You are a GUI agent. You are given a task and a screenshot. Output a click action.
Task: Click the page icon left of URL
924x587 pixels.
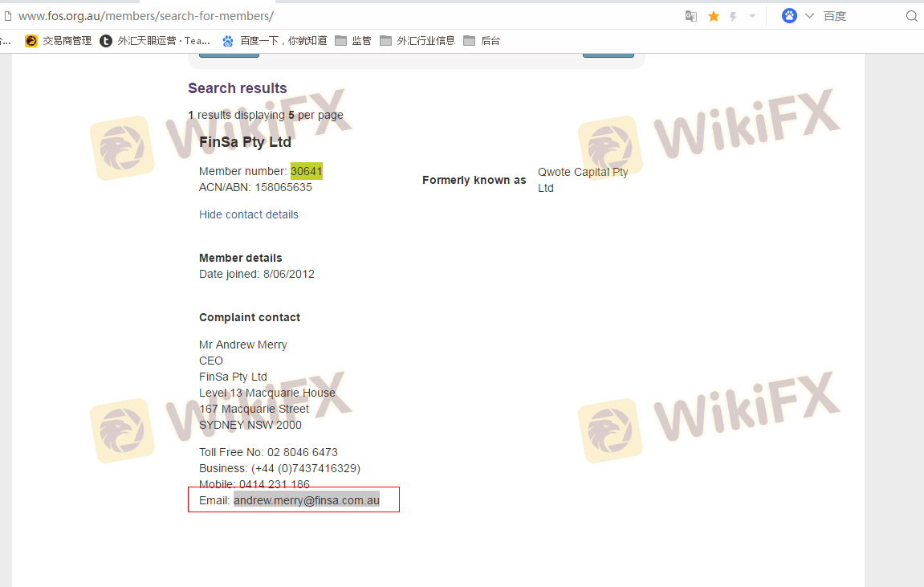coord(7,16)
